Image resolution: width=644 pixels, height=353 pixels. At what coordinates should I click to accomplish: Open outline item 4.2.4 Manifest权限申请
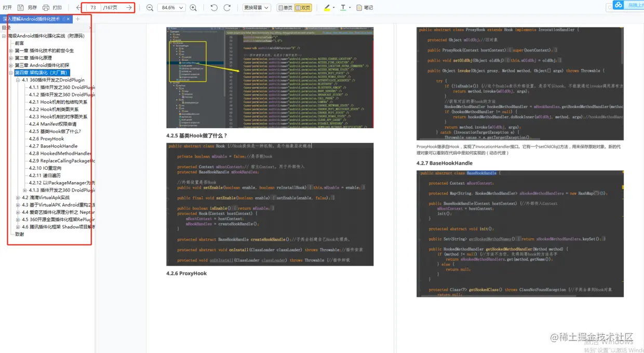pyautogui.click(x=52, y=124)
